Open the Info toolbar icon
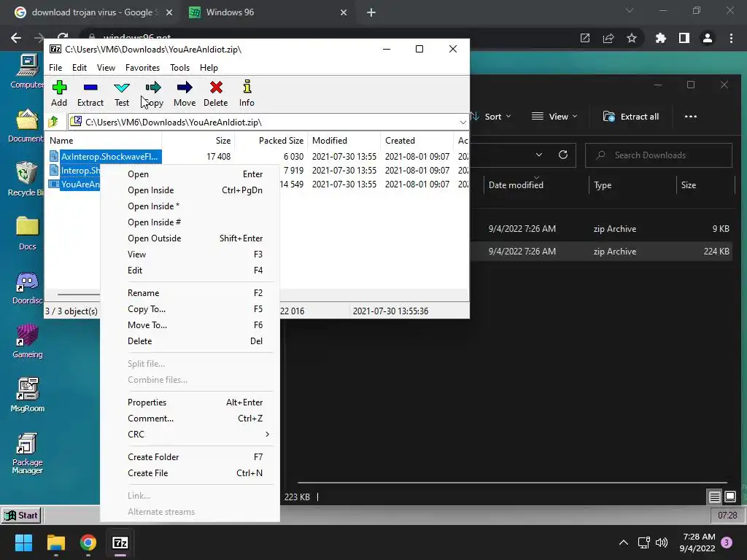Screen dimensions: 747x560 247,93
